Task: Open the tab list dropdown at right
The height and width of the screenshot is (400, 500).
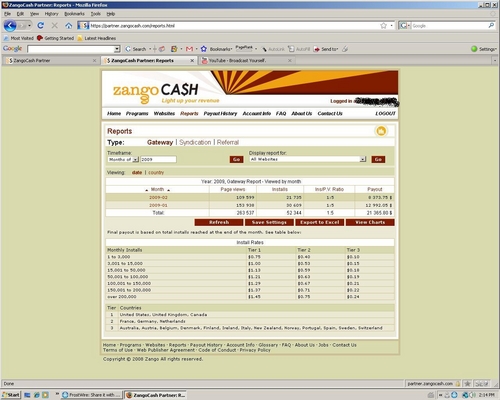Action: click(495, 61)
